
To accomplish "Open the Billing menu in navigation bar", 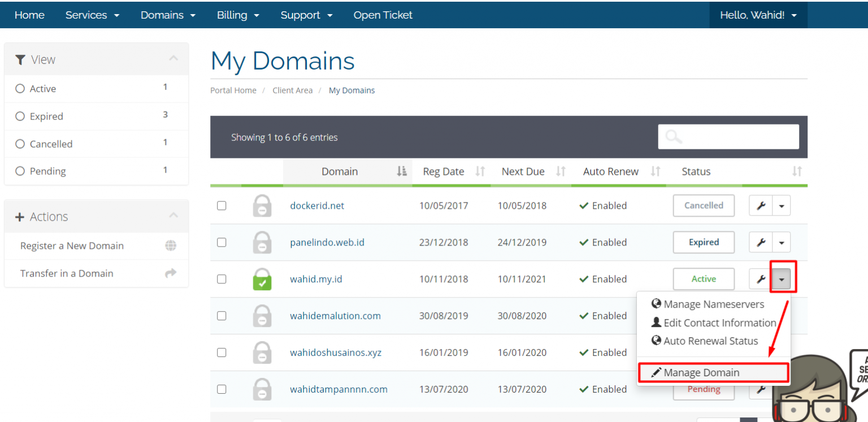I will [x=238, y=15].
